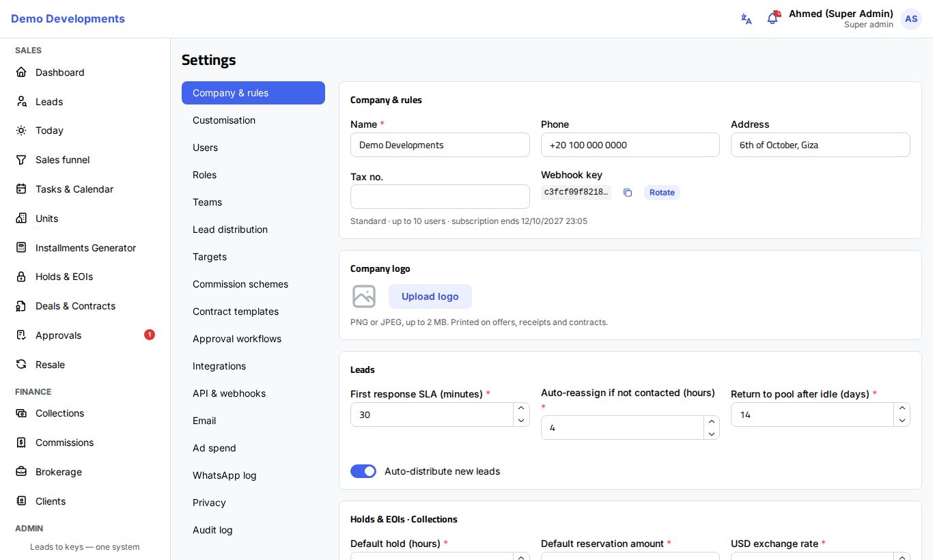Open the language translation icon
Screen dimensions: 933x560
747,19
